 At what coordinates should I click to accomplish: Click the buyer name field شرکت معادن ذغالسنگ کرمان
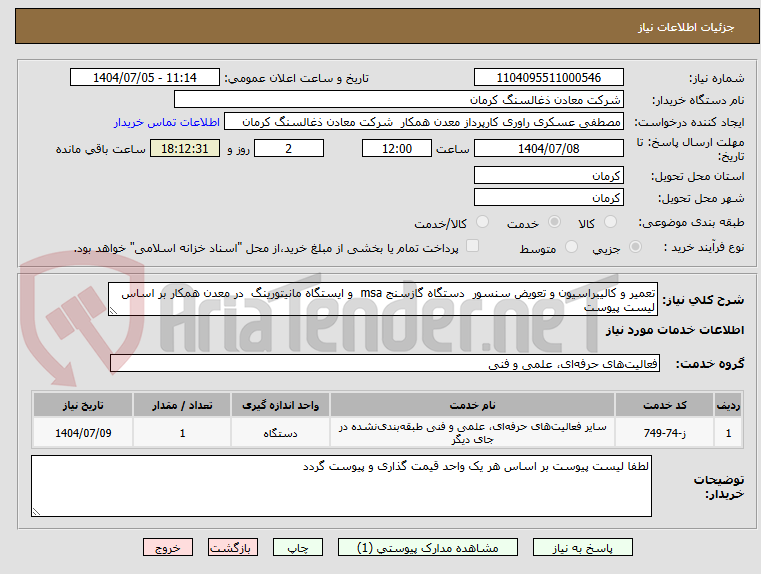(x=398, y=99)
